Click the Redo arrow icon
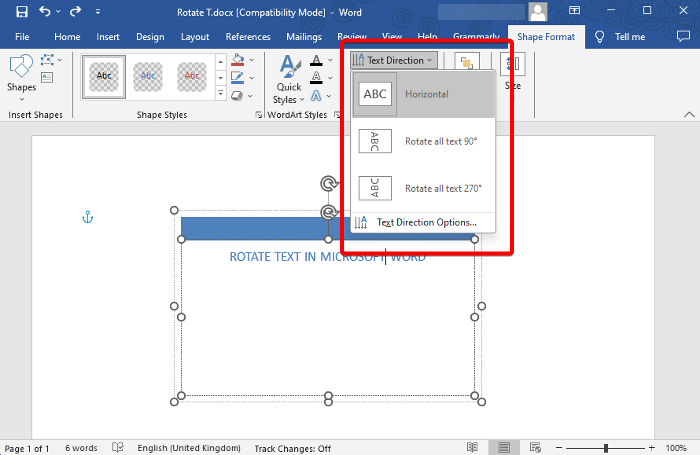 [x=75, y=11]
